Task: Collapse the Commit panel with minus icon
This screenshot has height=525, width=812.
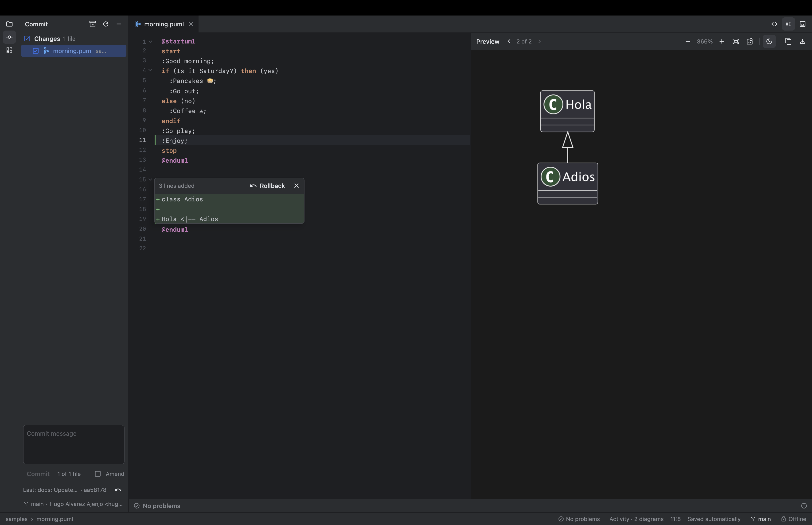Action: (x=119, y=24)
